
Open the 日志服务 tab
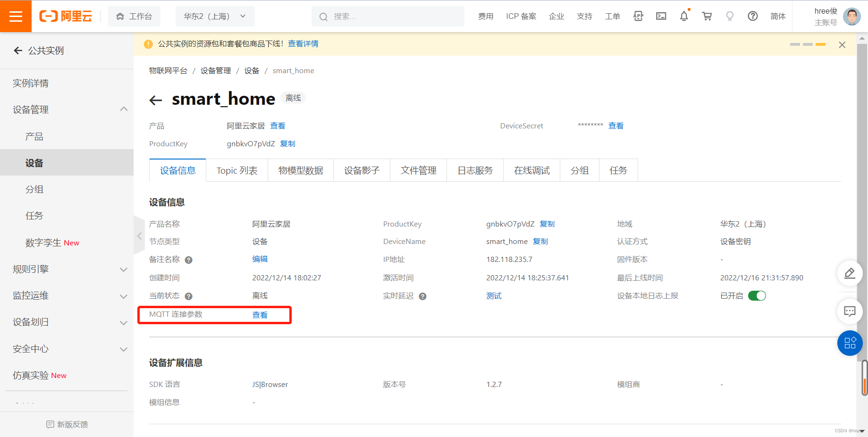coord(475,170)
